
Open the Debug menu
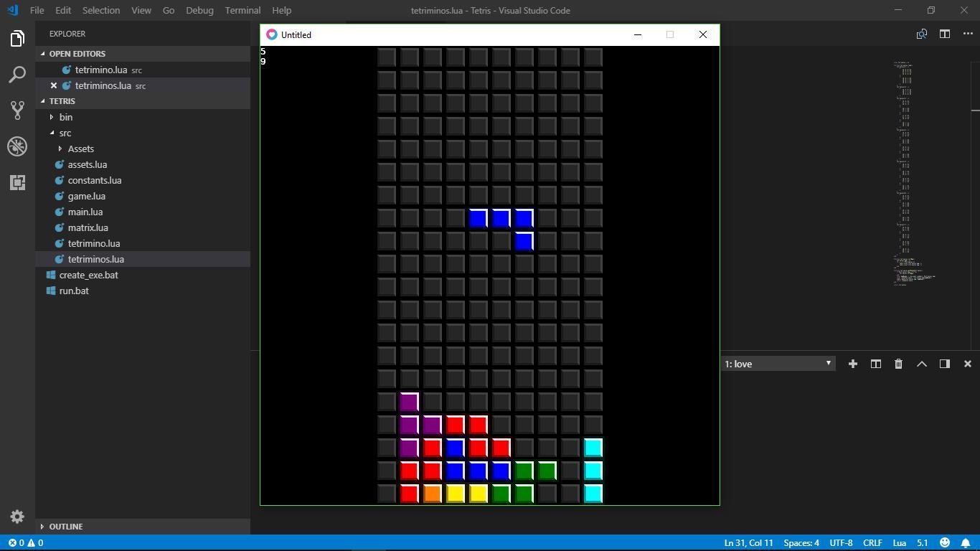point(199,10)
